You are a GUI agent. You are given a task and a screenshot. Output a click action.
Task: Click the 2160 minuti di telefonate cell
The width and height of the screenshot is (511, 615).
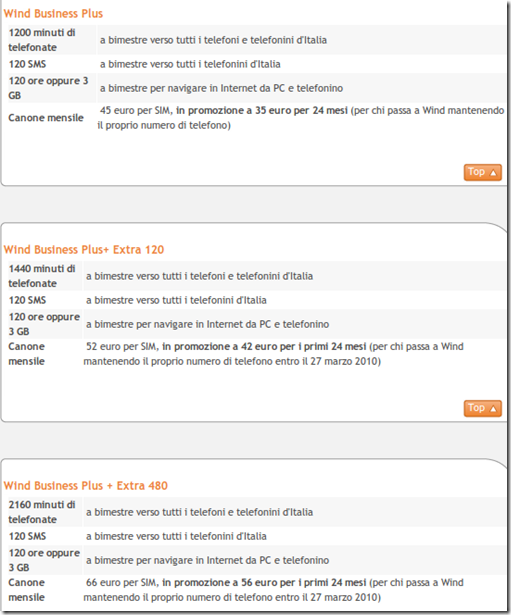(45, 512)
